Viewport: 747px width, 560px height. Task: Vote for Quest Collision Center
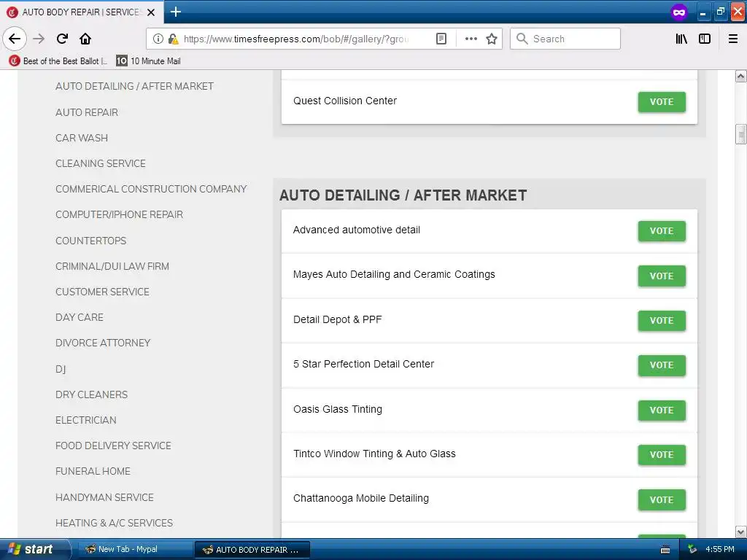(661, 102)
